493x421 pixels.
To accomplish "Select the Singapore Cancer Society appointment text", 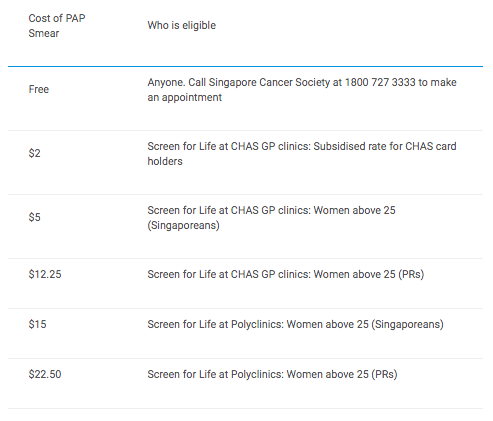I will pyautogui.click(x=302, y=90).
